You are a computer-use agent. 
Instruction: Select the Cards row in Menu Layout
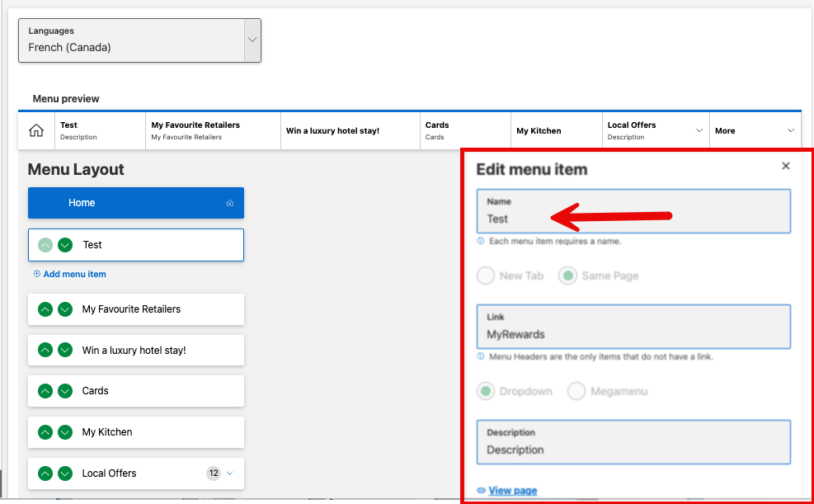pyautogui.click(x=136, y=391)
